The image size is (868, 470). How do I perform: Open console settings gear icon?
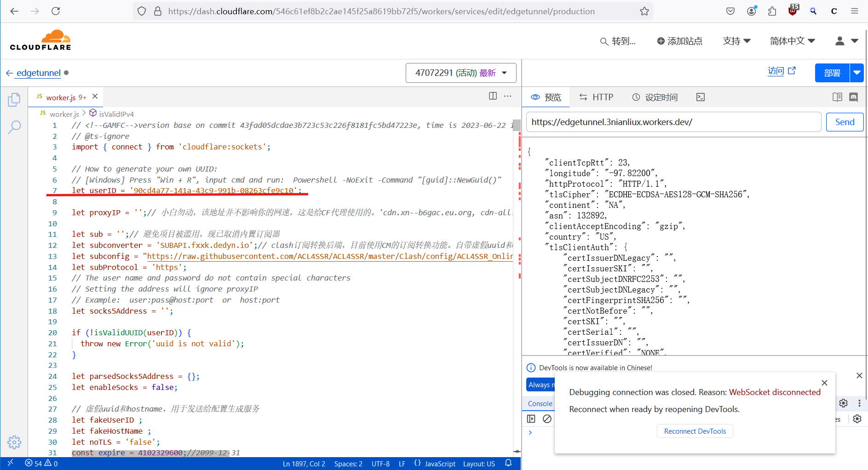click(857, 418)
